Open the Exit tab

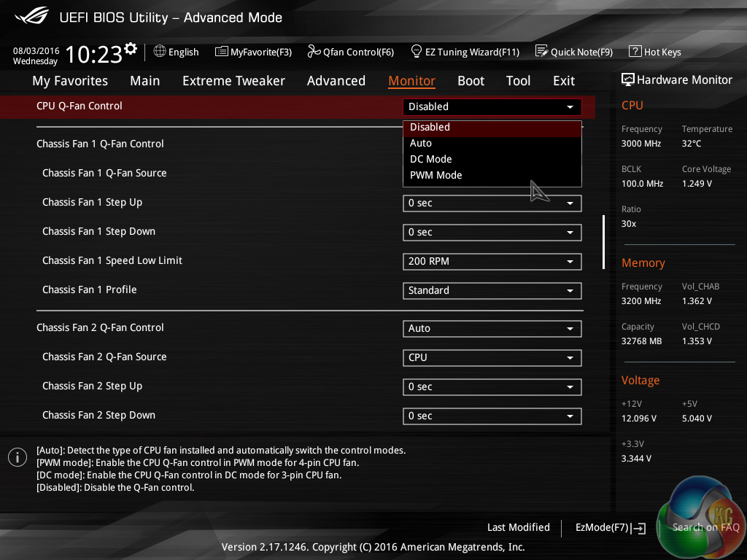(564, 81)
